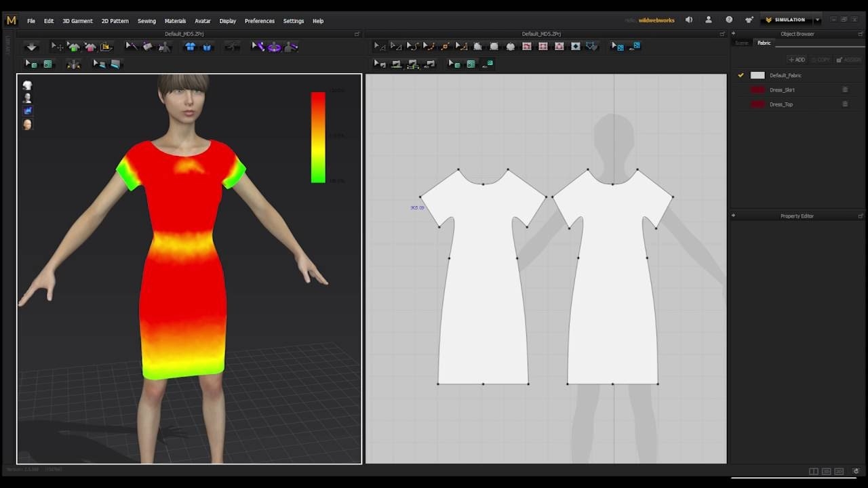Select the Simulate tool

click(x=31, y=46)
